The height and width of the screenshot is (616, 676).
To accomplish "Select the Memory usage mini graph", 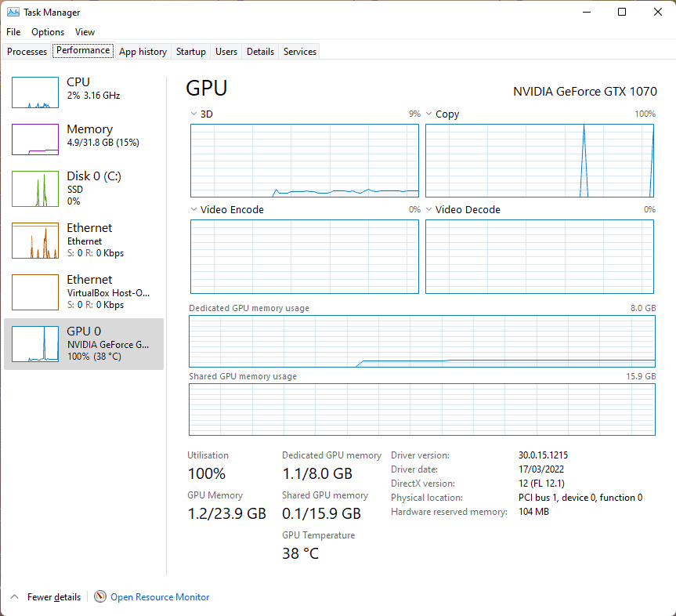I will pyautogui.click(x=35, y=140).
